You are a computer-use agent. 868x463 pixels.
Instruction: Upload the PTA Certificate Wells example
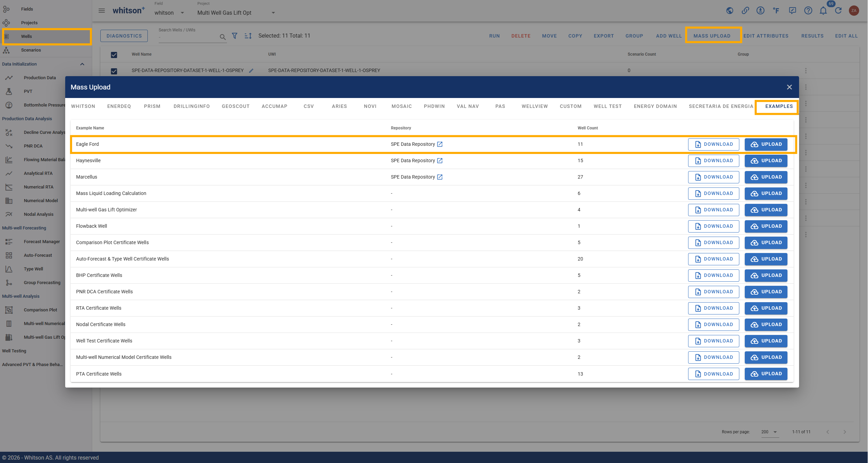766,374
